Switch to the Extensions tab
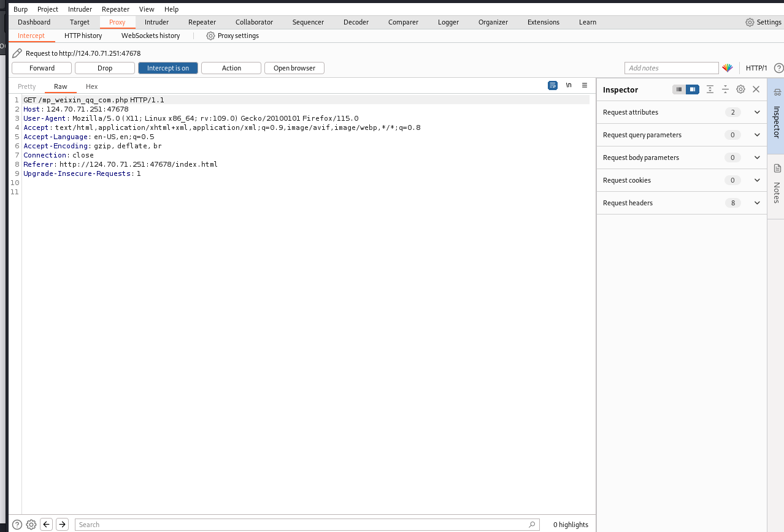The width and height of the screenshot is (784, 532). click(544, 22)
